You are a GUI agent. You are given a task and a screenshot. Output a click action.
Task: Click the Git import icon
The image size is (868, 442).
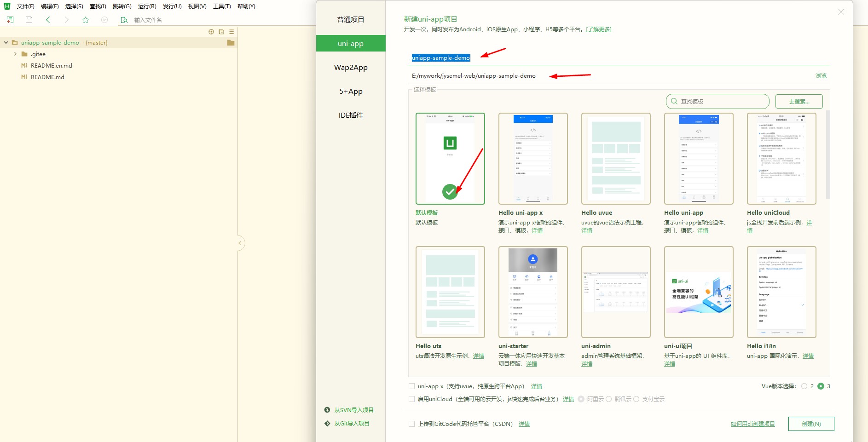(x=327, y=423)
